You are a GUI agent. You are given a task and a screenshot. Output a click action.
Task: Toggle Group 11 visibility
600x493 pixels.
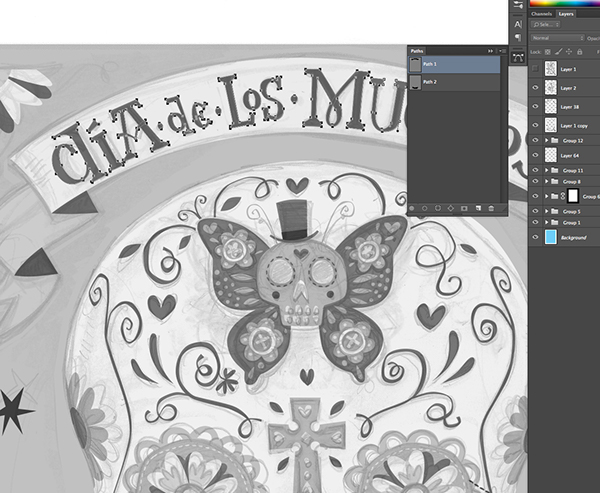pyautogui.click(x=535, y=170)
